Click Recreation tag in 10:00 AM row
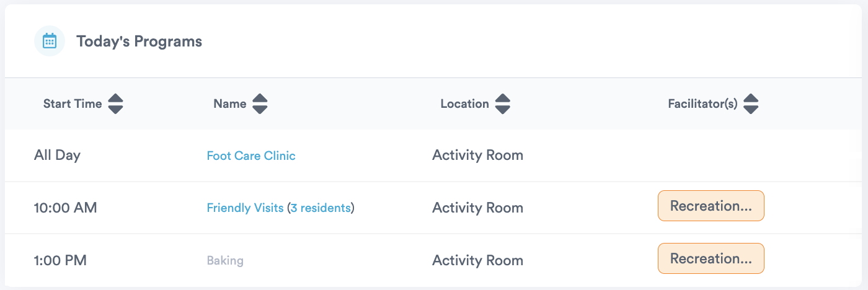The image size is (868, 290). (x=711, y=206)
